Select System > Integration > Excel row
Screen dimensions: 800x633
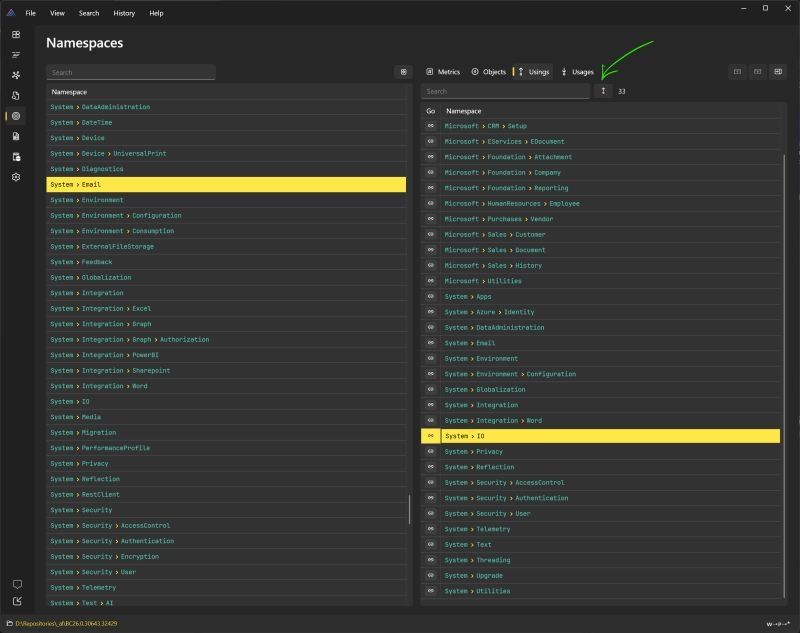[x=226, y=309]
